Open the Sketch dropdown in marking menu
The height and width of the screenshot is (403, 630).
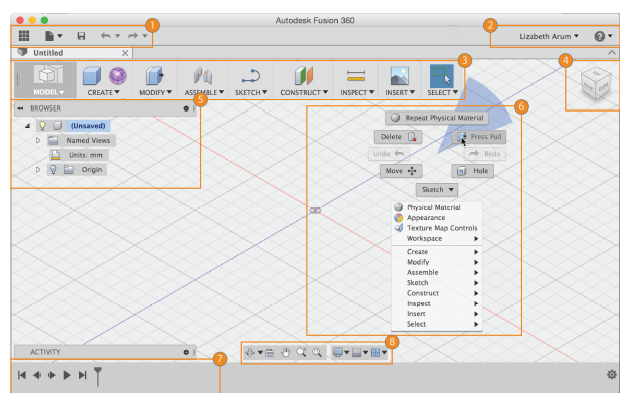click(x=437, y=190)
